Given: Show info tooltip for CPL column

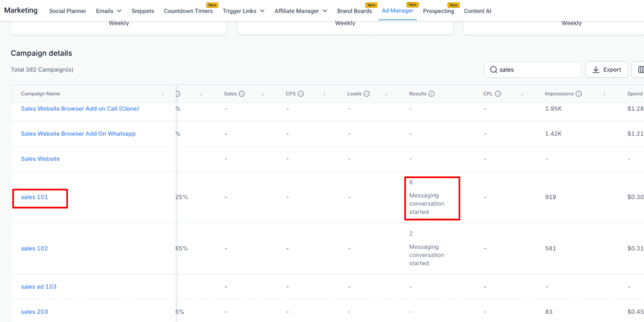Looking at the screenshot, I should coord(498,94).
